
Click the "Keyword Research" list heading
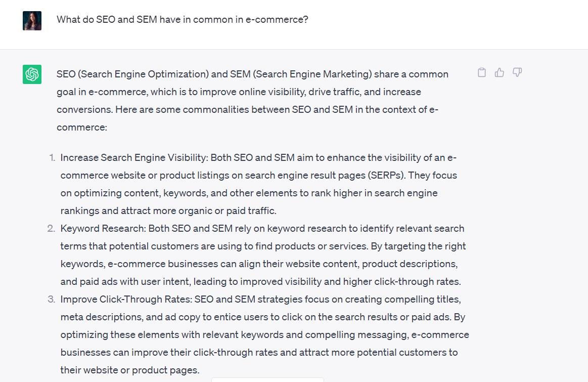[x=103, y=228]
